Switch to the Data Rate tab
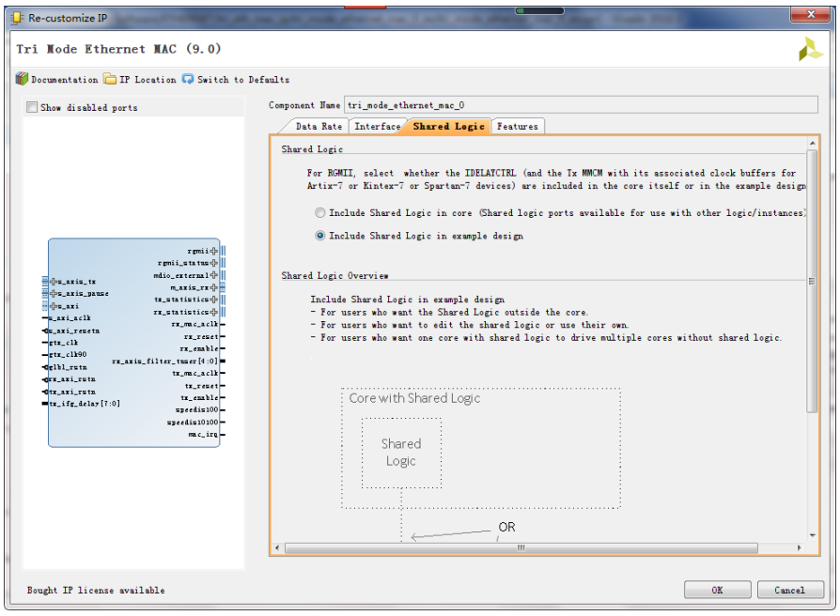Viewport: 840px width, 616px height. click(x=319, y=127)
